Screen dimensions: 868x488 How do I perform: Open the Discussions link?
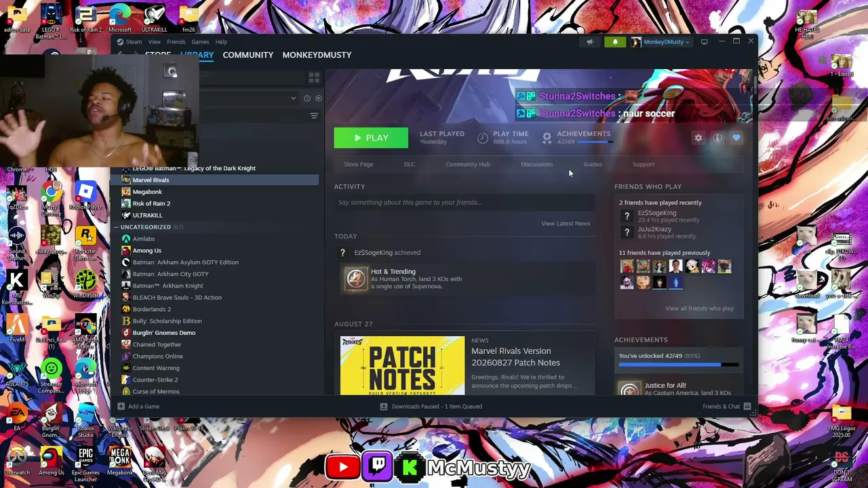tap(536, 164)
